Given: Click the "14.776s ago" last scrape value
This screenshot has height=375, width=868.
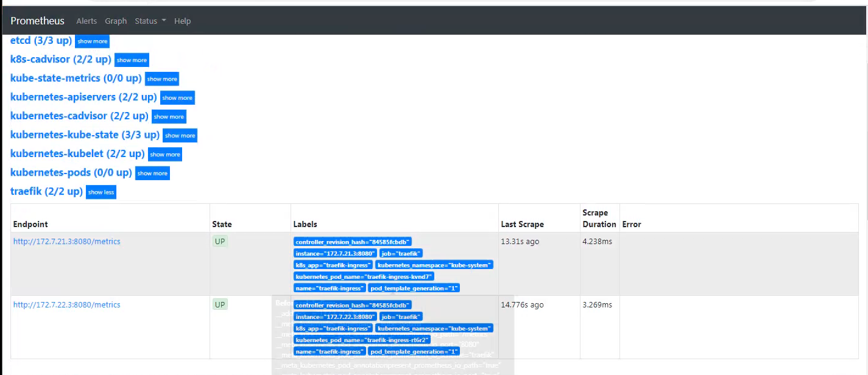Looking at the screenshot, I should pyautogui.click(x=522, y=305).
